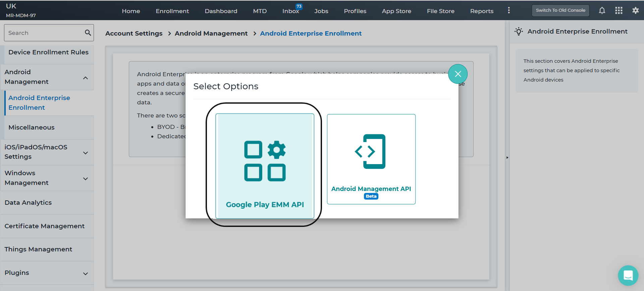The image size is (644, 291).
Task: Expand iOS/iPadOS/macOS Settings section
Action: pyautogui.click(x=86, y=153)
